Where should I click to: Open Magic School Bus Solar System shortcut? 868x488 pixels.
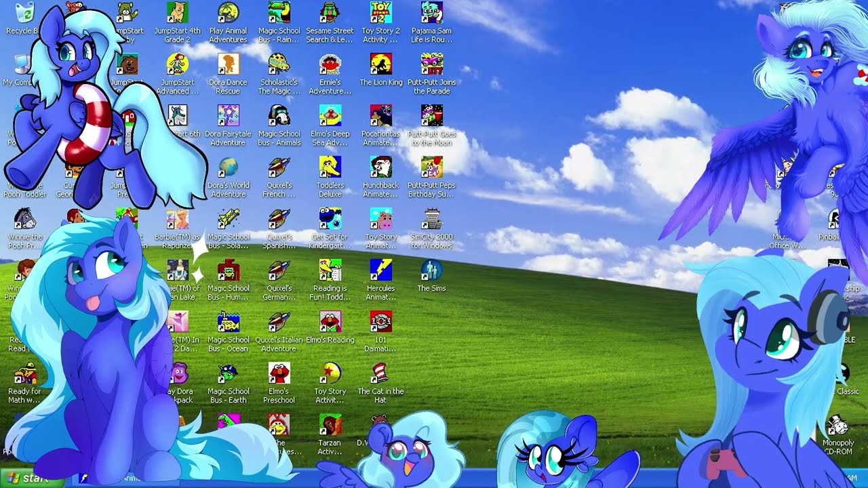pos(228,228)
